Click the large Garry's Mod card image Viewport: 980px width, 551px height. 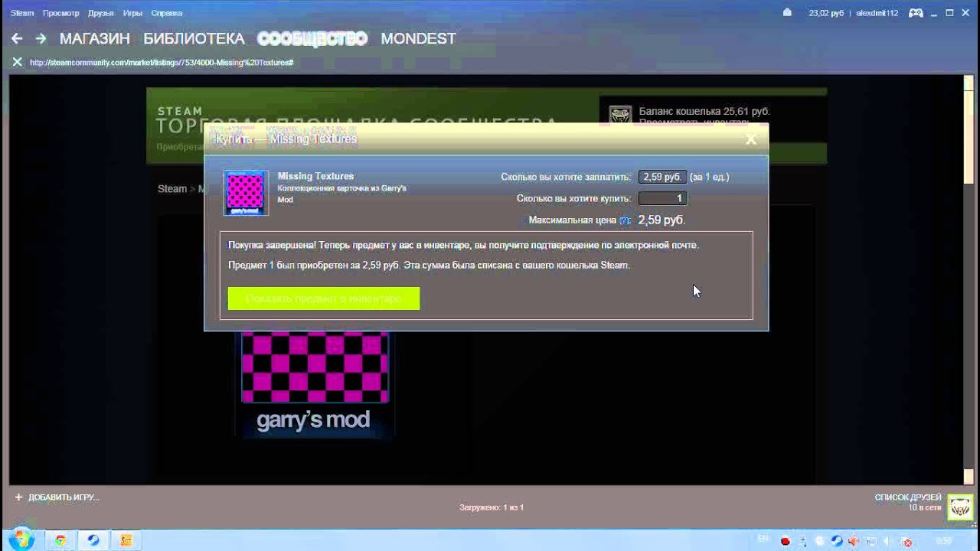coord(315,383)
